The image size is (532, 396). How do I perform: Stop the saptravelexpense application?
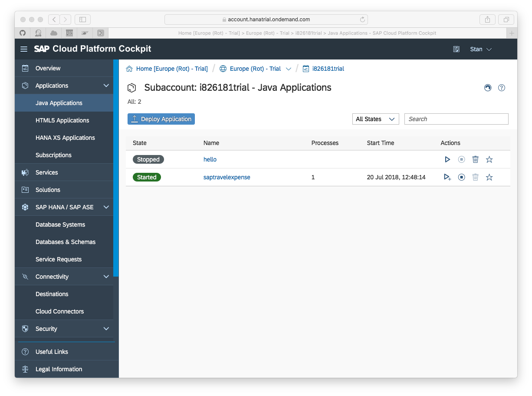coord(461,177)
